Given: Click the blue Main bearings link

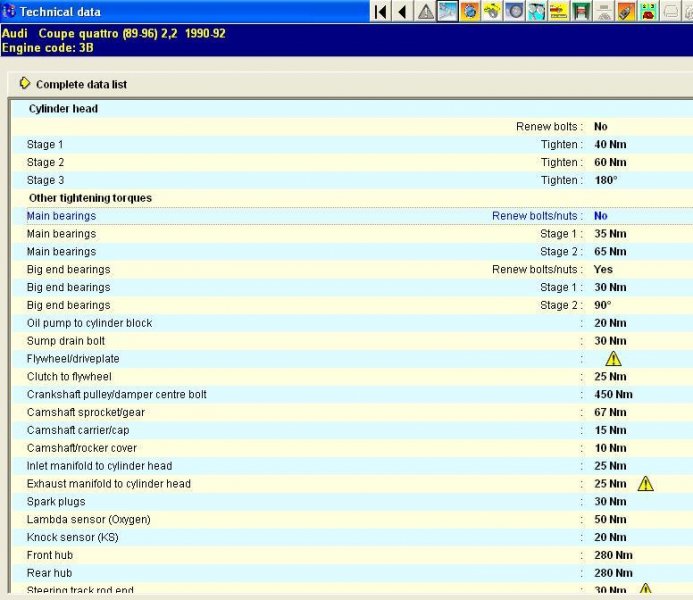Looking at the screenshot, I should 61,216.
